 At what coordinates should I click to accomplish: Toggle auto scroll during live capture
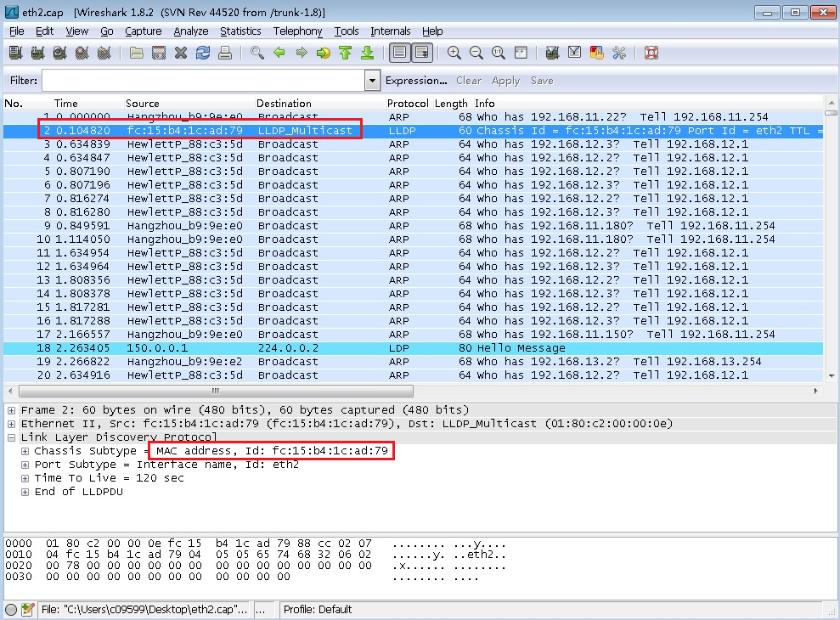(422, 53)
